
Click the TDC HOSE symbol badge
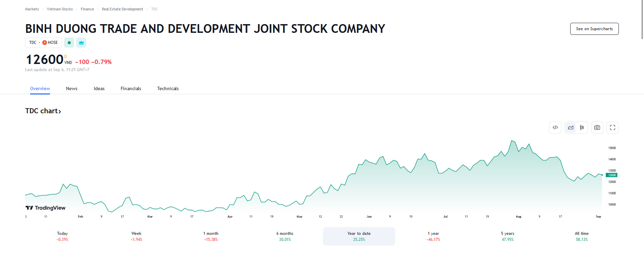tap(44, 43)
